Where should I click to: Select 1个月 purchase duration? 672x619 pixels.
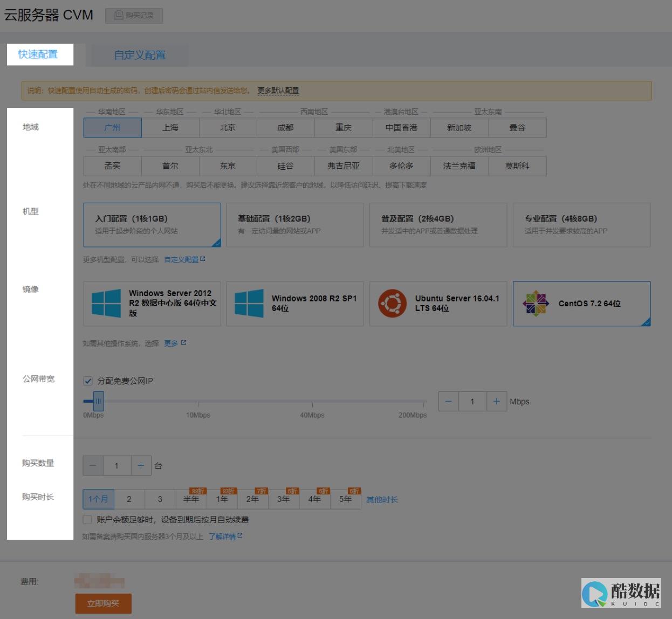98,499
